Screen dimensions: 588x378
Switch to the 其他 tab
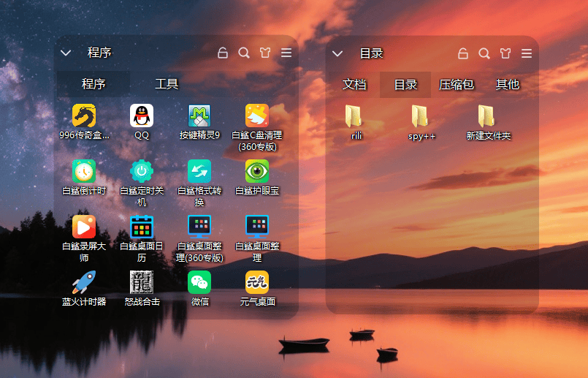pos(508,85)
